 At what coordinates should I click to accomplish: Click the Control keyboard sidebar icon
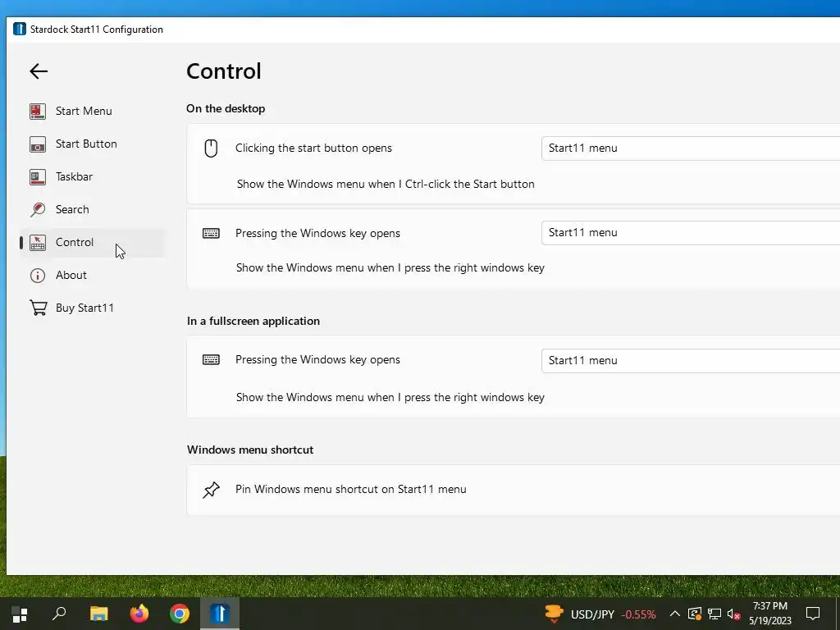(x=38, y=242)
